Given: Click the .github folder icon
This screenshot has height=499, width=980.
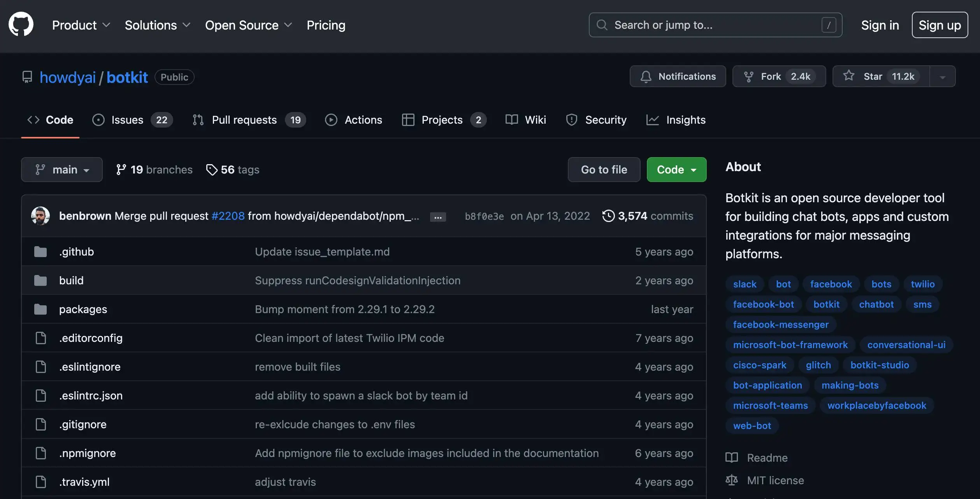Looking at the screenshot, I should click(x=40, y=252).
